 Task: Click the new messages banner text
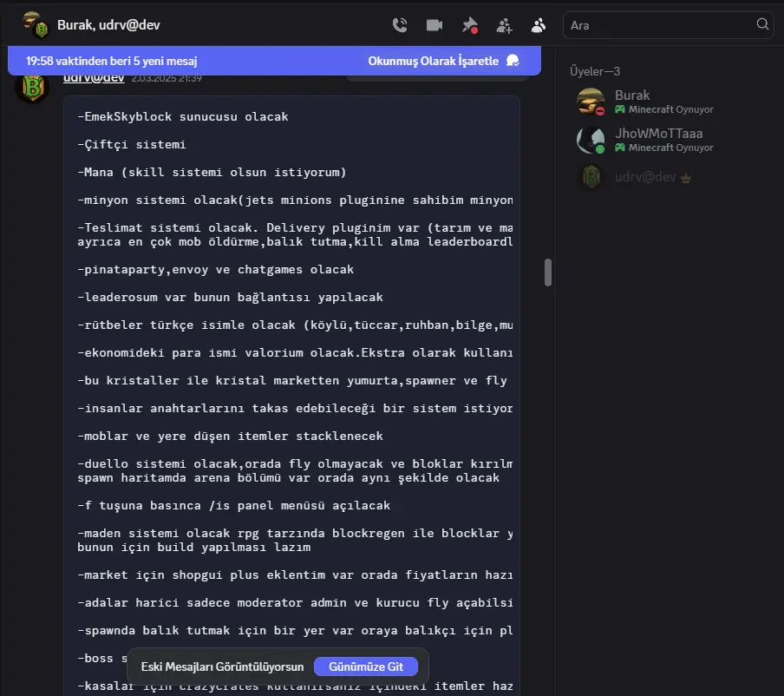pos(112,61)
